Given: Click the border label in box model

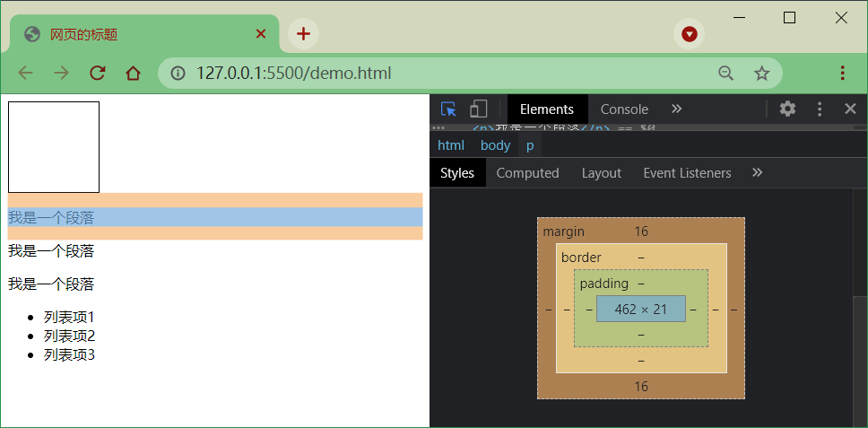Looking at the screenshot, I should click(581, 258).
